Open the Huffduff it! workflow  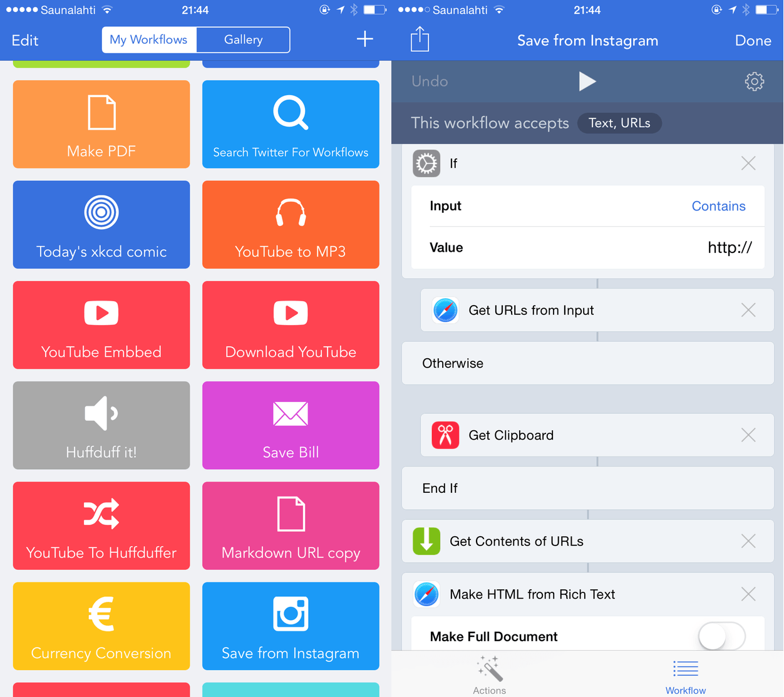tap(101, 425)
